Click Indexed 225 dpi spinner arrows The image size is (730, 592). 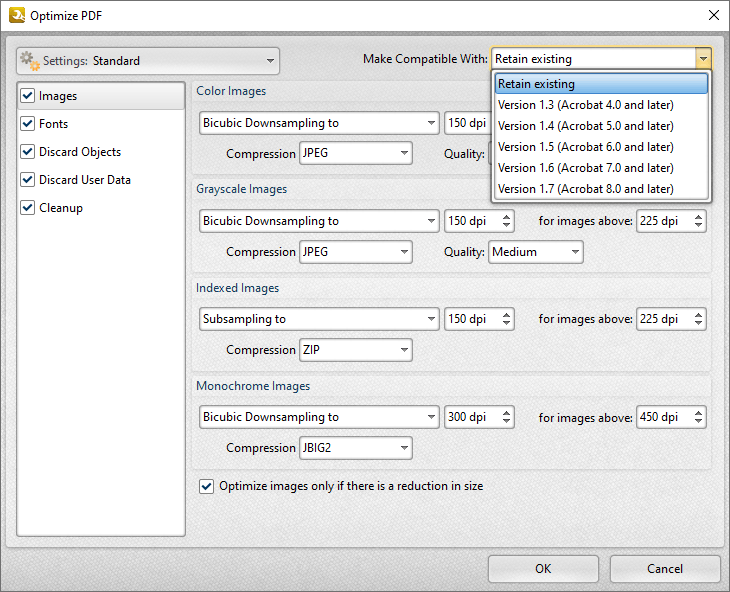(698, 319)
